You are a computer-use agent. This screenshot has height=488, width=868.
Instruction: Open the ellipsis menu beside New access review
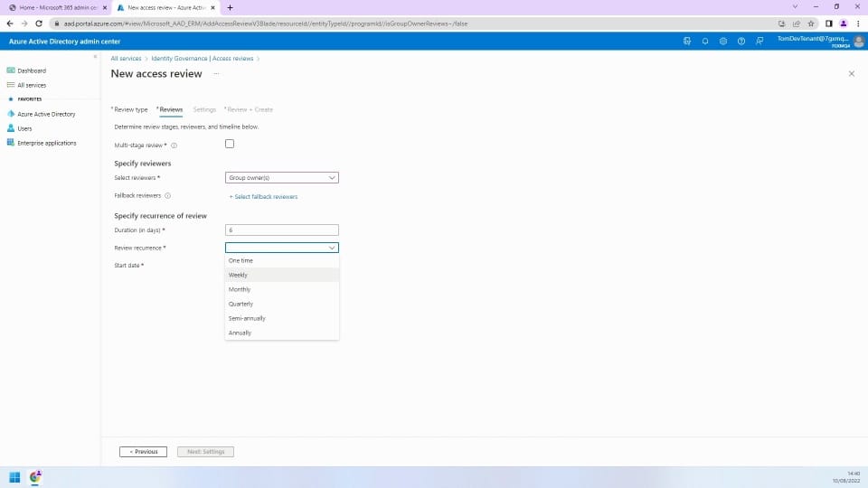(x=216, y=73)
